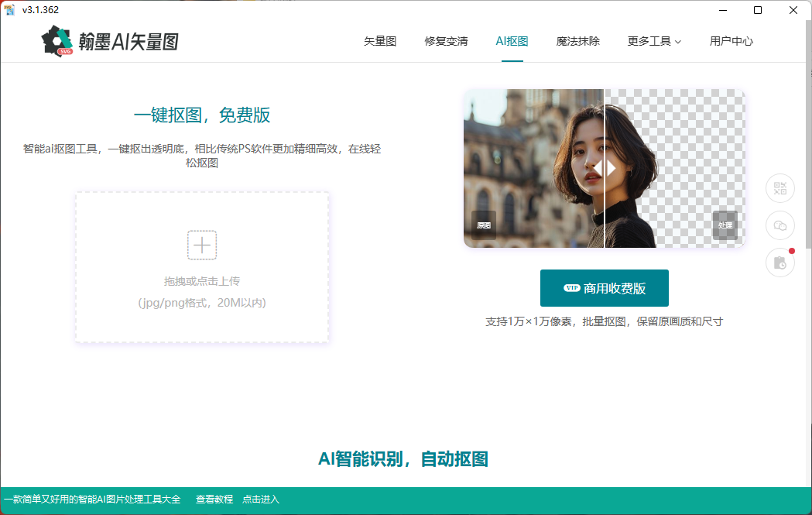Open the 修复变清 tab
The width and height of the screenshot is (812, 515).
pyautogui.click(x=446, y=41)
